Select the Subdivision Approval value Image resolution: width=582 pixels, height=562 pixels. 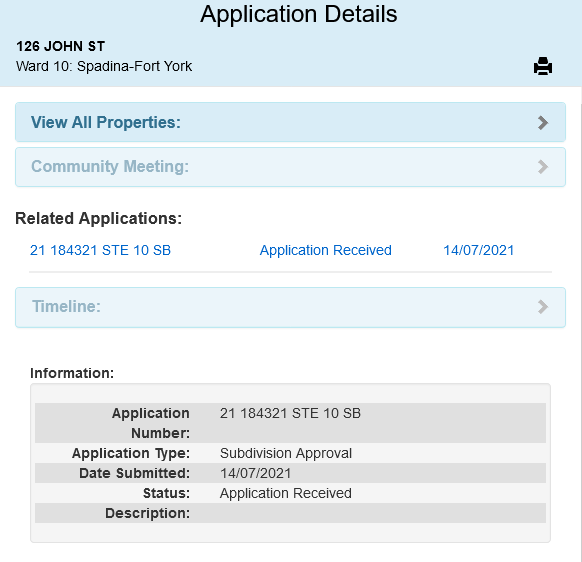286,453
